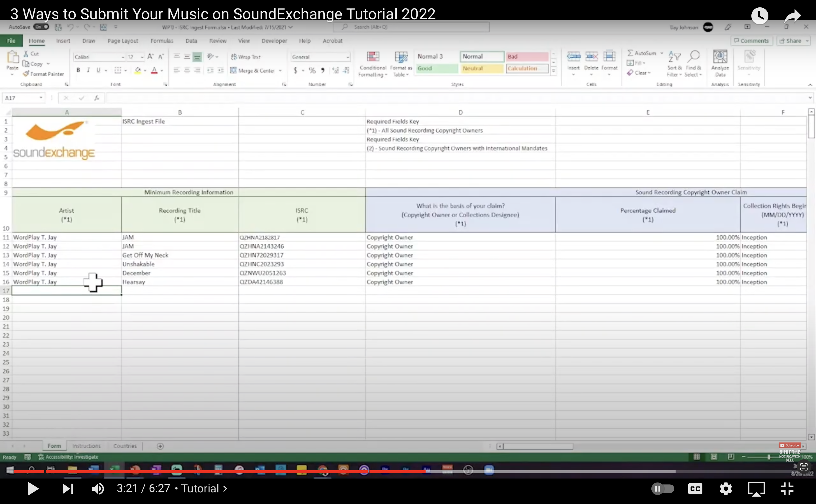
Task: Open the Formulas ribbon tab
Action: pyautogui.click(x=162, y=41)
